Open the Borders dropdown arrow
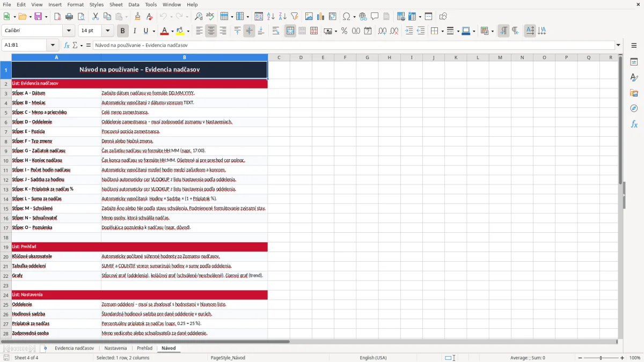The width and height of the screenshot is (644, 362). [x=442, y=31]
